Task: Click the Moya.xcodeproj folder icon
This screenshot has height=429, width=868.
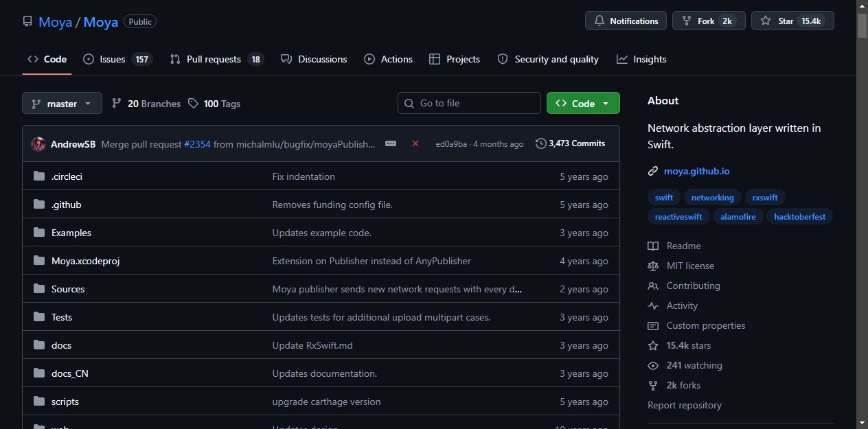Action: click(x=39, y=261)
